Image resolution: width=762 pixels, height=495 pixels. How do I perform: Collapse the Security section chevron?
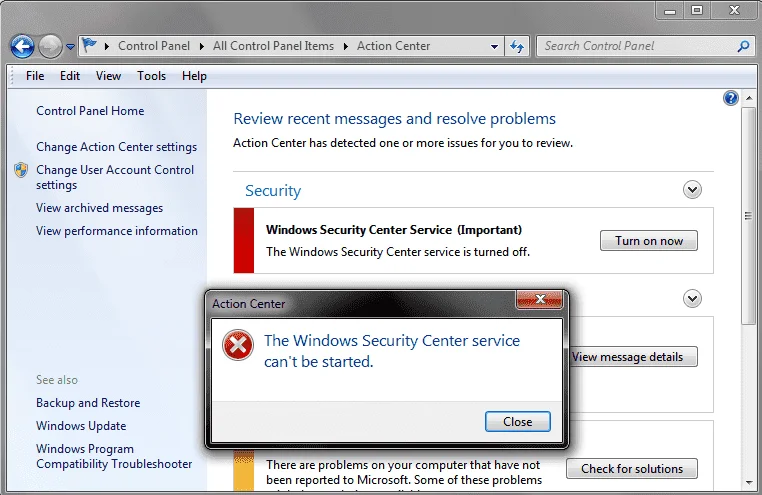click(x=692, y=189)
